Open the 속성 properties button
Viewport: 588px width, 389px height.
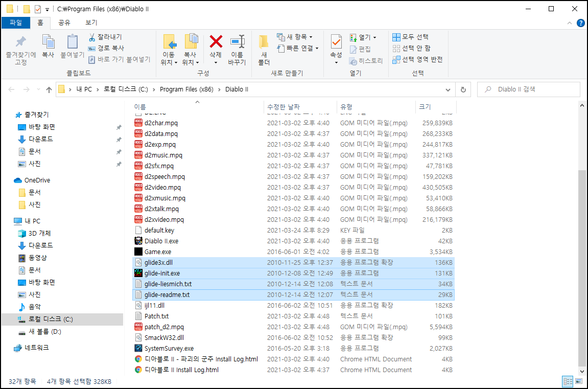tap(336, 49)
